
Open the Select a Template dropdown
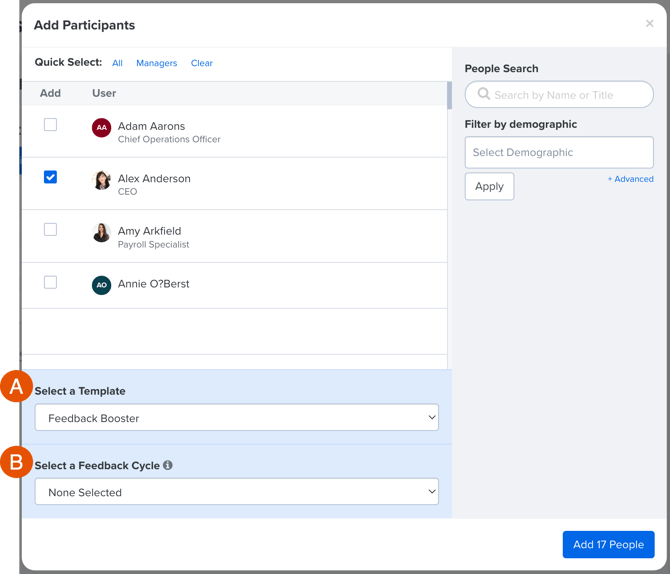pyautogui.click(x=237, y=418)
